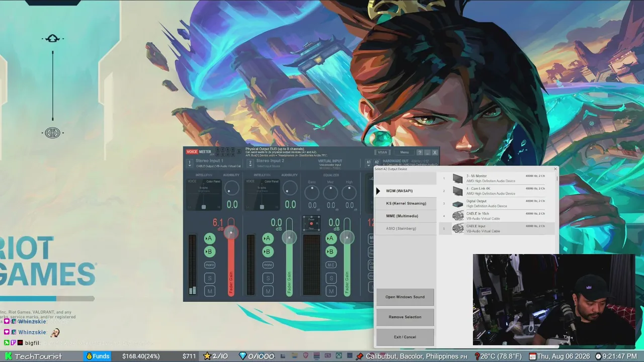Toggle B bus routing on Stereo Input 2
This screenshot has height=362, width=644.
click(268, 251)
